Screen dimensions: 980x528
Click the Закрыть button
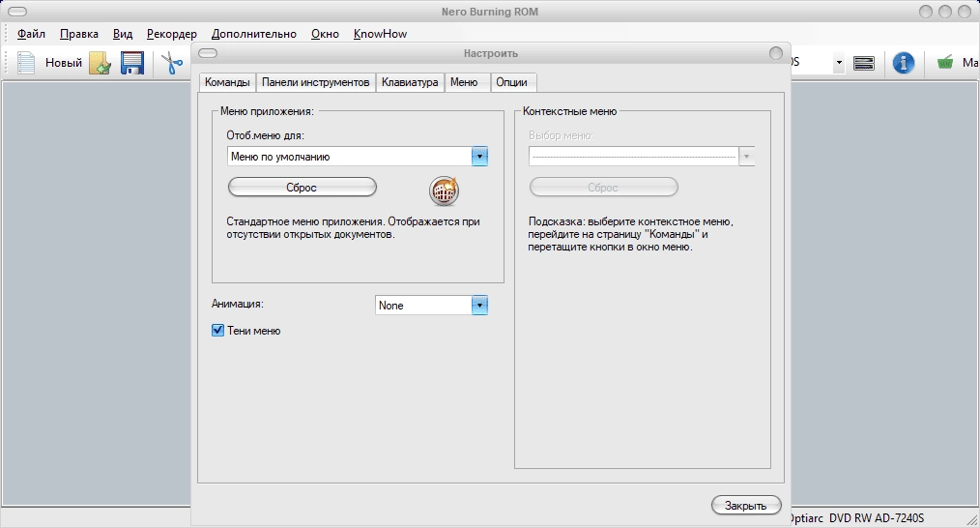coord(745,506)
